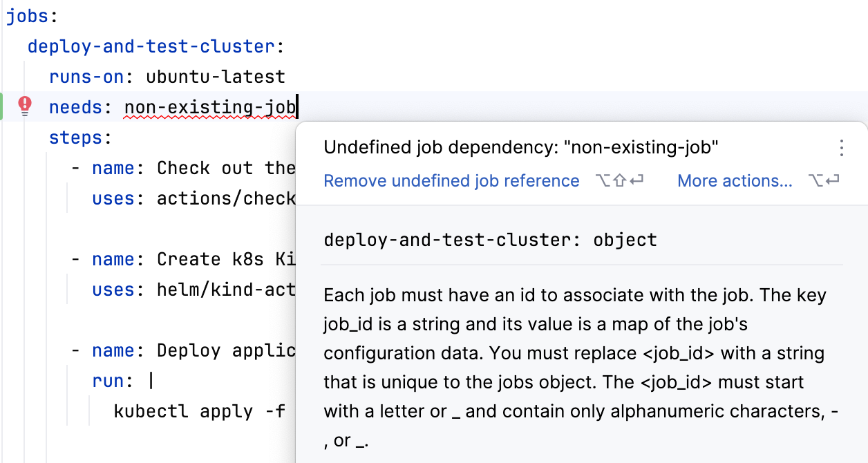868x463 pixels.
Task: Open the kebab menu in the inspection popup
Action: tap(842, 147)
